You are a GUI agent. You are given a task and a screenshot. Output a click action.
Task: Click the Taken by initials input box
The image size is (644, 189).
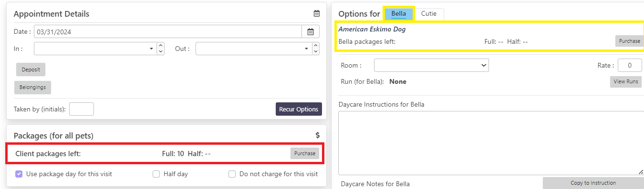[82, 109]
